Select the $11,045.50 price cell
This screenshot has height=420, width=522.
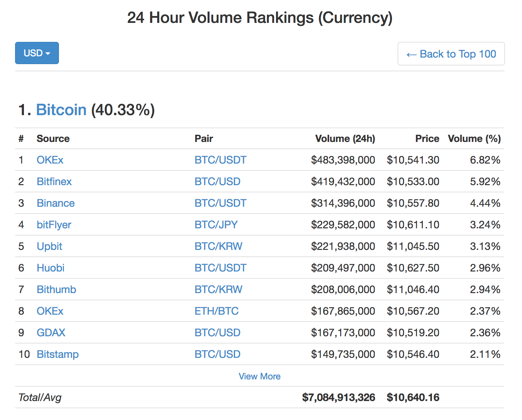pos(413,246)
